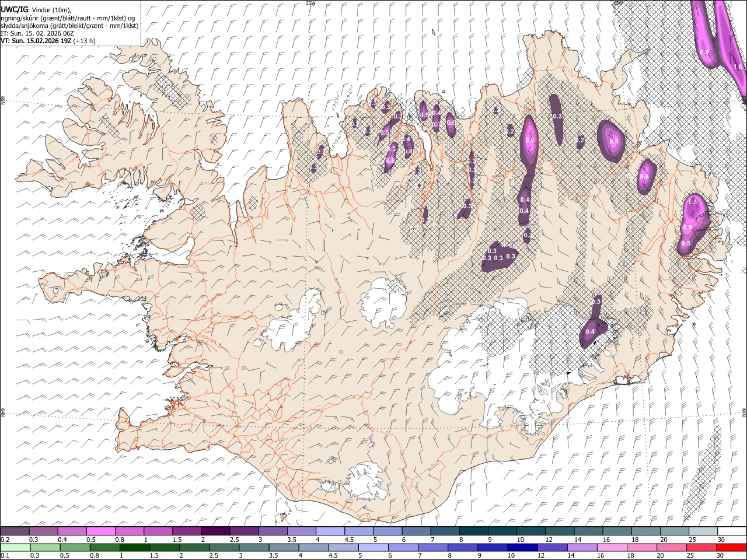Click the palest green swatch between 0.1 and 0.3
The image size is (747, 560).
click(16, 548)
